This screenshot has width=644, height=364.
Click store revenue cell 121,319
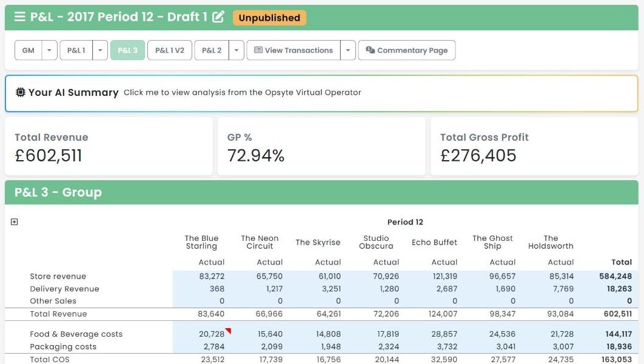pyautogui.click(x=445, y=277)
